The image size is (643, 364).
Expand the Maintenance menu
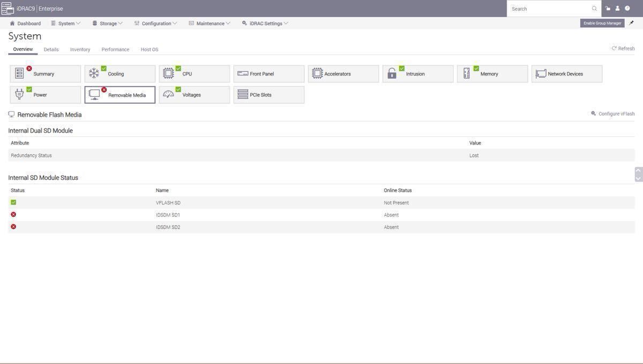click(210, 24)
